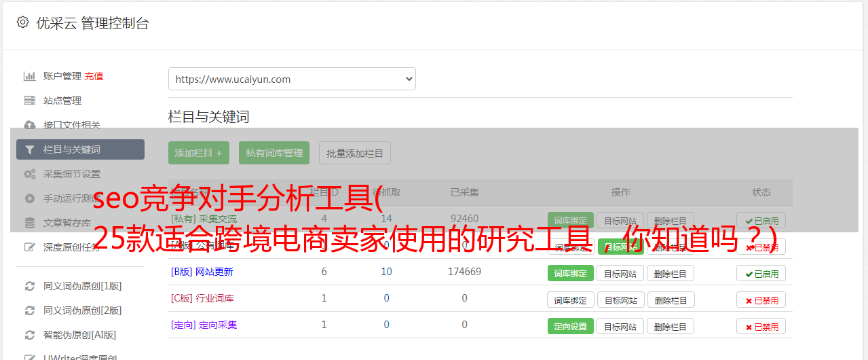Viewport: 868px width, 360px height.
Task: Click the gears icon for 采集细节设置
Action: click(29, 174)
